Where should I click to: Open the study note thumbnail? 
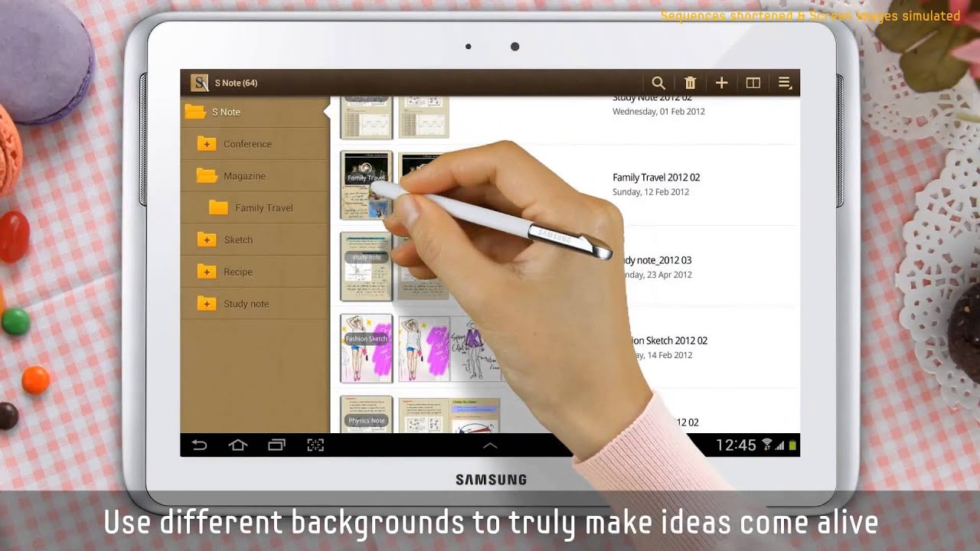[x=366, y=266]
